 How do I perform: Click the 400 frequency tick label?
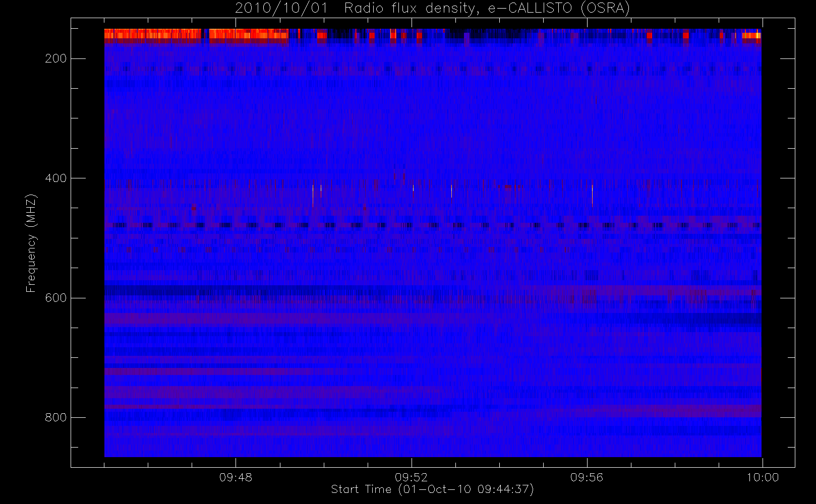click(x=55, y=178)
